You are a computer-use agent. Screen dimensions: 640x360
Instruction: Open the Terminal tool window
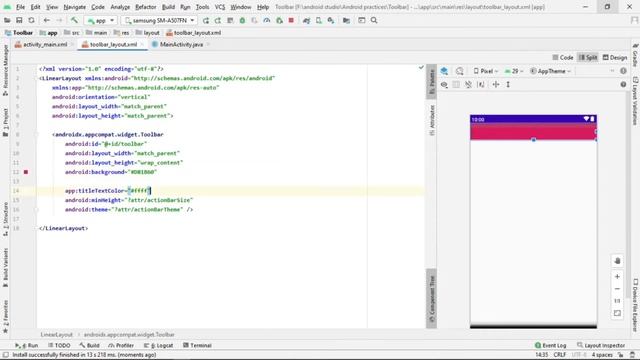[x=197, y=345]
